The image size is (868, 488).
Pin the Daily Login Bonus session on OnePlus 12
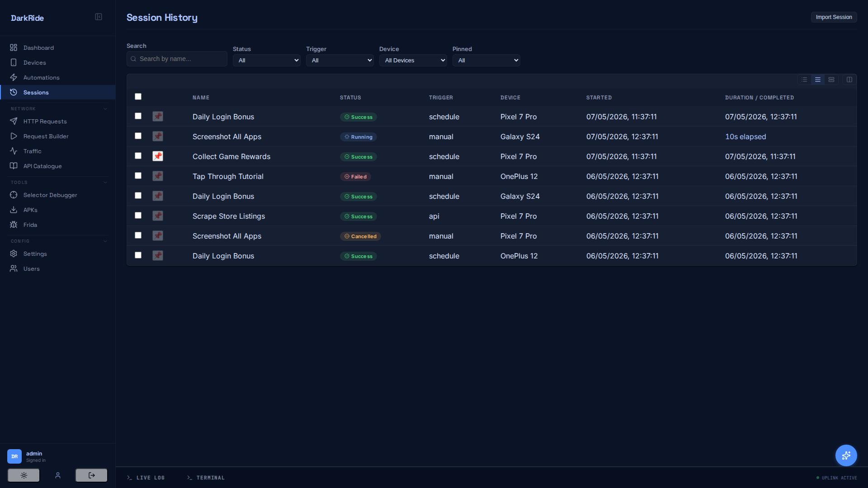158,256
